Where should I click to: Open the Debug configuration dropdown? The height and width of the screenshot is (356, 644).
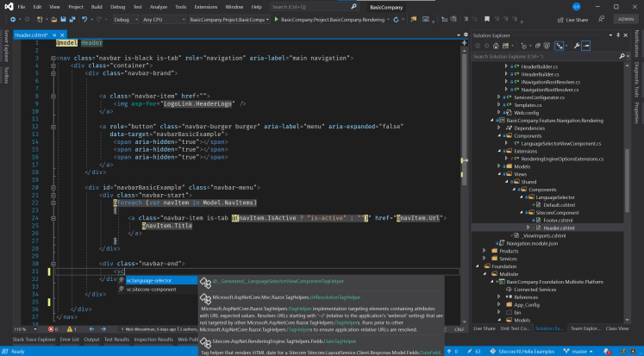click(126, 18)
